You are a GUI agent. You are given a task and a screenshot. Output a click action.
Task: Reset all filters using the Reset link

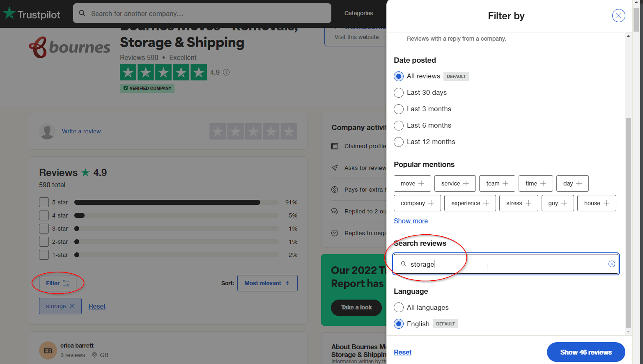(403, 352)
